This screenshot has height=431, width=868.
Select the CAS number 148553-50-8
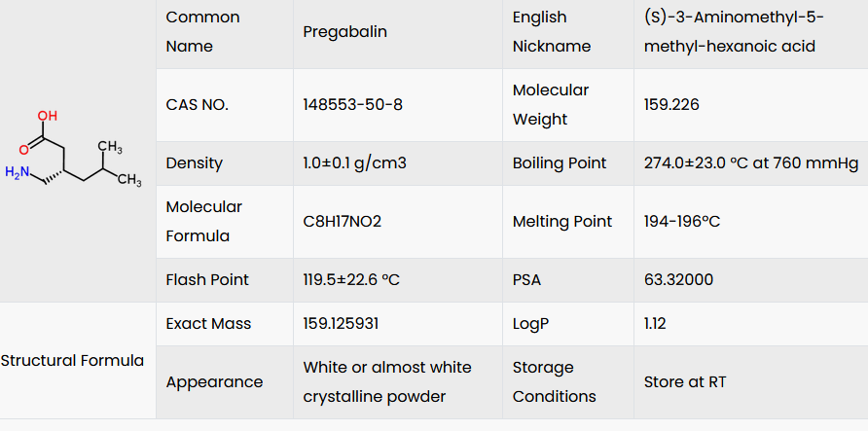coord(352,104)
